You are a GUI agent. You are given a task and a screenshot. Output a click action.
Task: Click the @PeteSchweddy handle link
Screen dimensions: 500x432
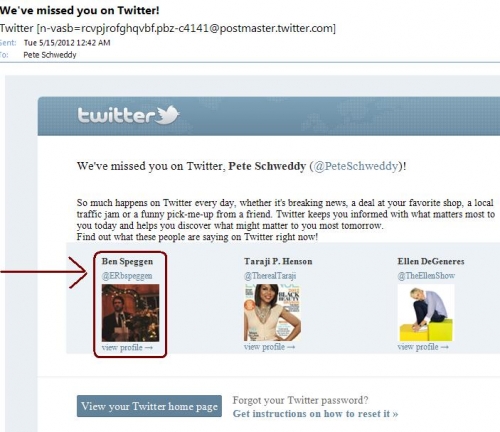(x=356, y=166)
